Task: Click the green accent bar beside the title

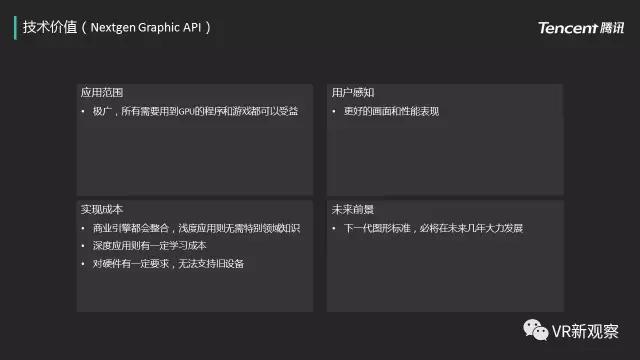Action: pos(15,28)
